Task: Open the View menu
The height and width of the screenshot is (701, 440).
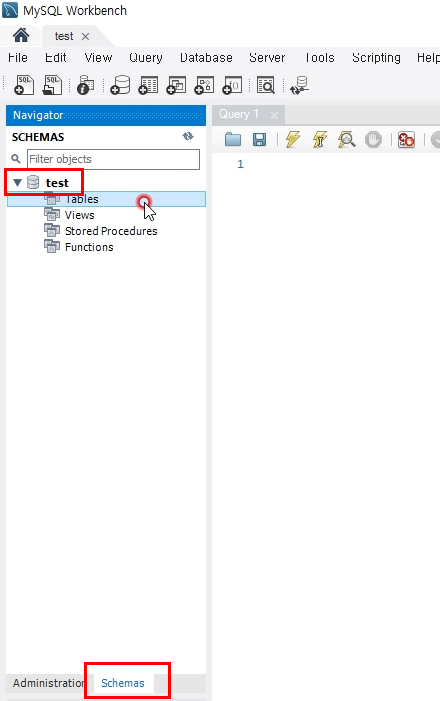Action: pyautogui.click(x=98, y=58)
